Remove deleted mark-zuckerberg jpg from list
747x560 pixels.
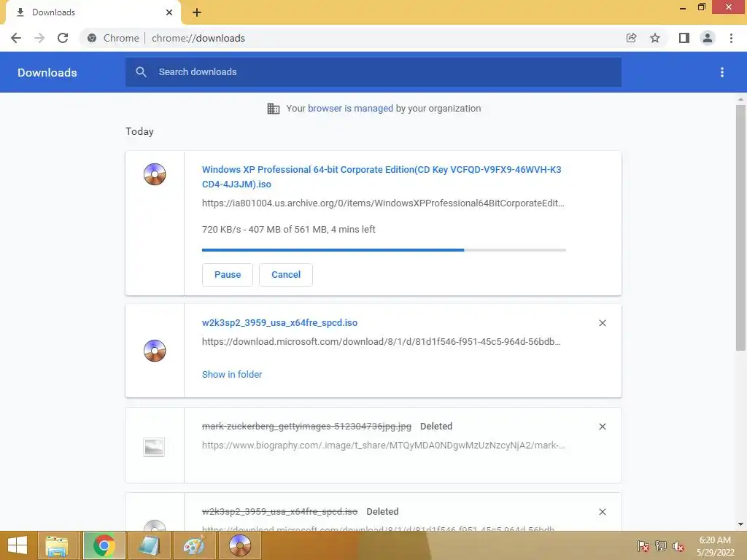click(x=602, y=427)
